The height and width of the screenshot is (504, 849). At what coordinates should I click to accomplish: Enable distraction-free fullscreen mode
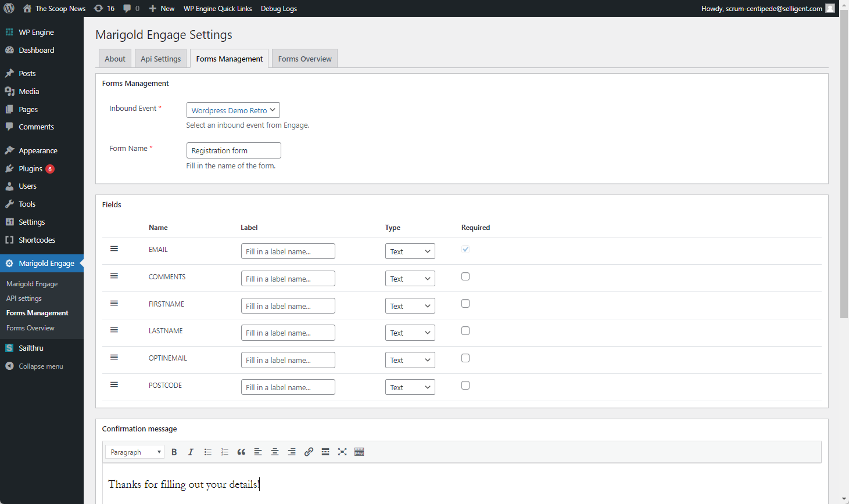click(x=342, y=452)
